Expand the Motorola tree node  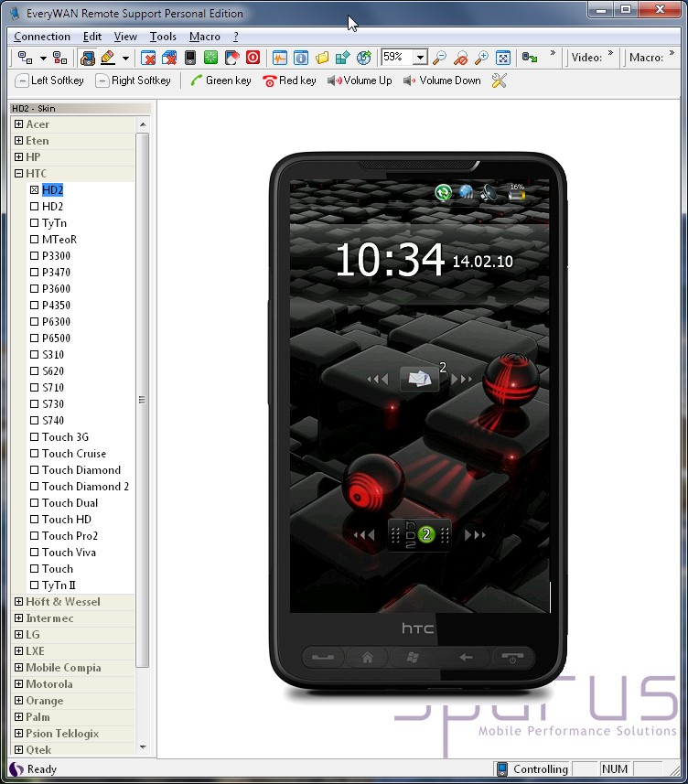coord(18,683)
